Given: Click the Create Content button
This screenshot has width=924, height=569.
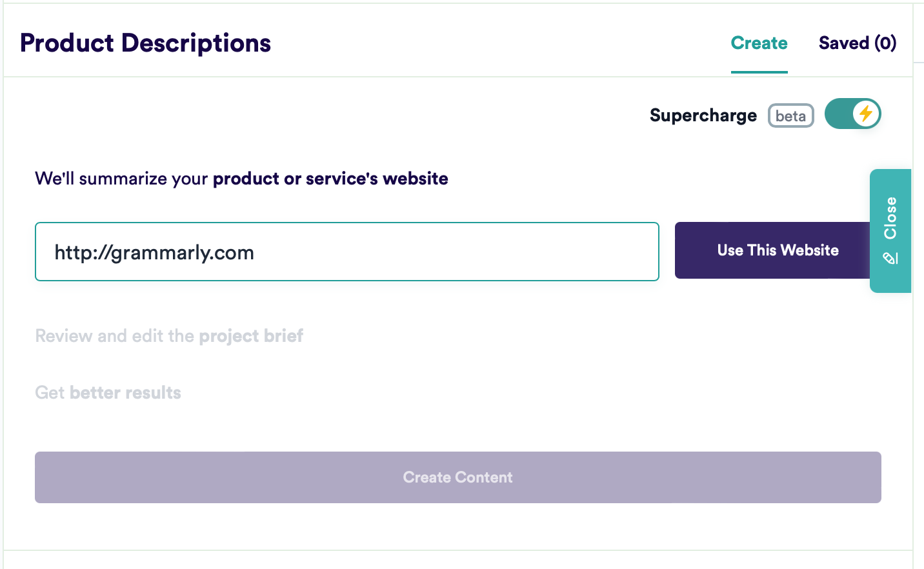Looking at the screenshot, I should (458, 477).
